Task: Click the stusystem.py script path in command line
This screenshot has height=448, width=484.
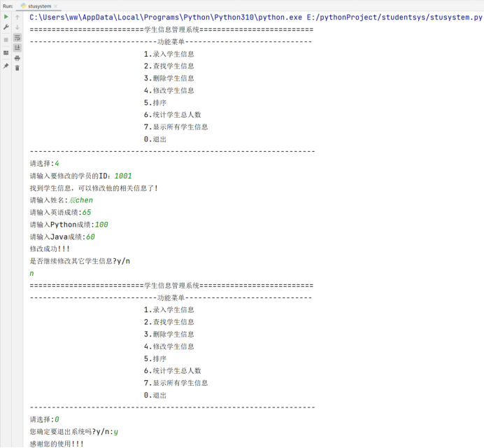Action: [x=394, y=17]
